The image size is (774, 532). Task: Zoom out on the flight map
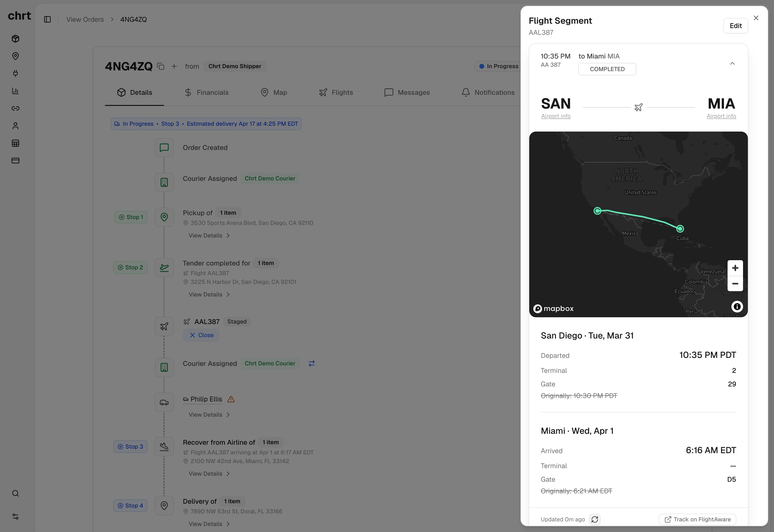tap(735, 284)
